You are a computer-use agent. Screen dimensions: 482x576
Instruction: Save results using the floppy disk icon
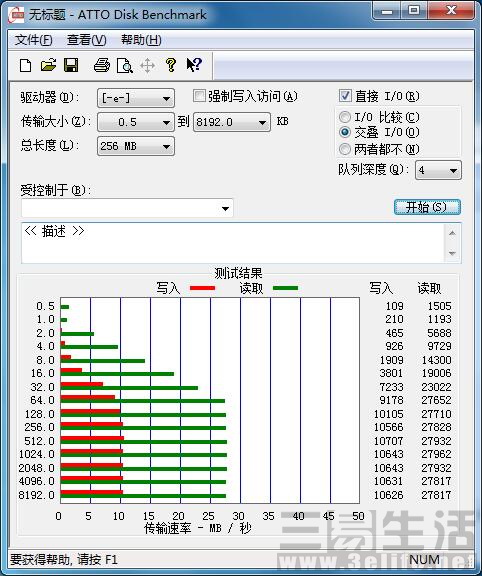pyautogui.click(x=71, y=65)
